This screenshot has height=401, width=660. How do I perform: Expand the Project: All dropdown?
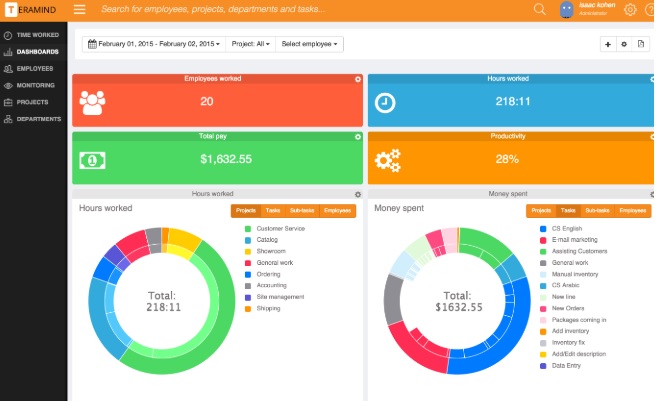tap(249, 44)
